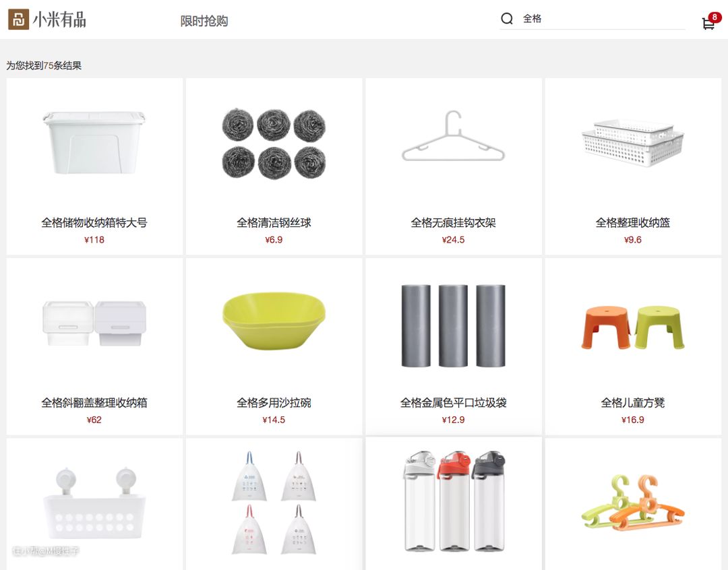Open the colorful kids hangers product image
This screenshot has height=570, width=728.
pos(633,502)
